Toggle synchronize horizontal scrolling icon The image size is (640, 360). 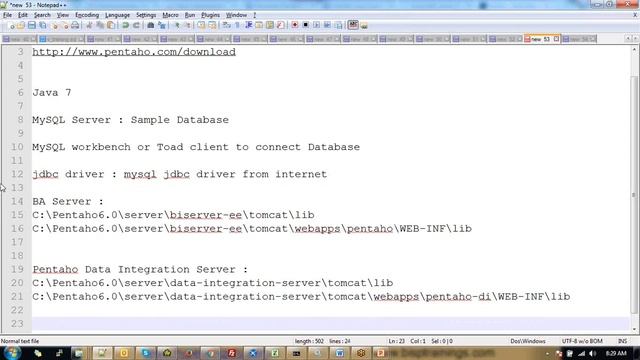[212, 25]
